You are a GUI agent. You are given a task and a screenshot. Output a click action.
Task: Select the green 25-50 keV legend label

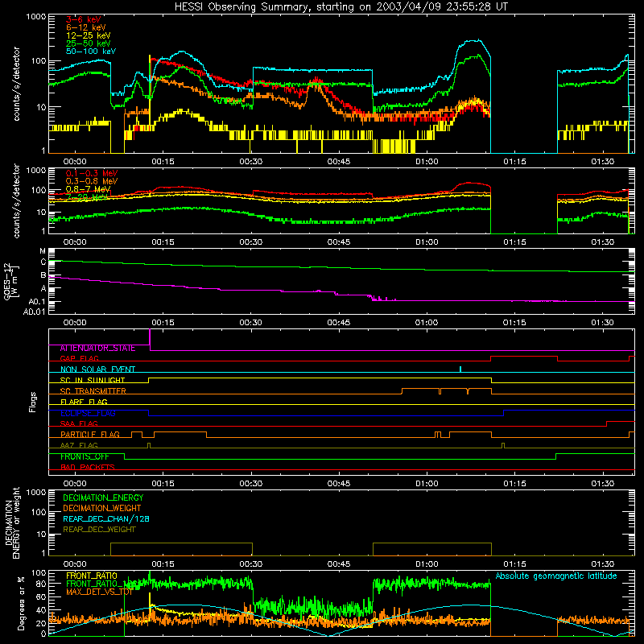(89, 43)
